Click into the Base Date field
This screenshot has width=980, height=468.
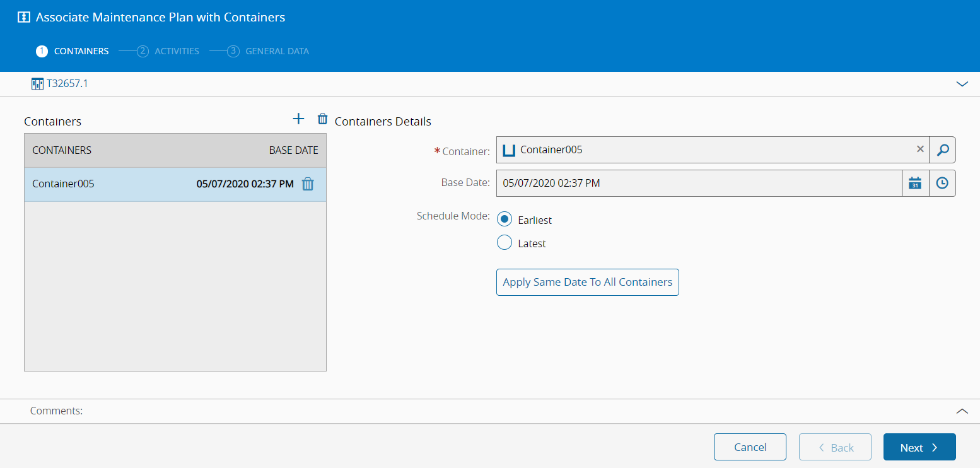click(x=698, y=184)
